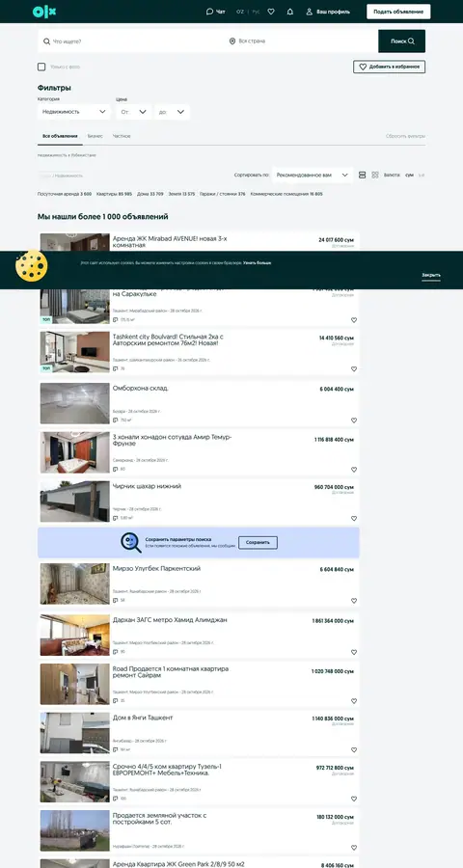Open favorites heart icon in top bar

(271, 12)
